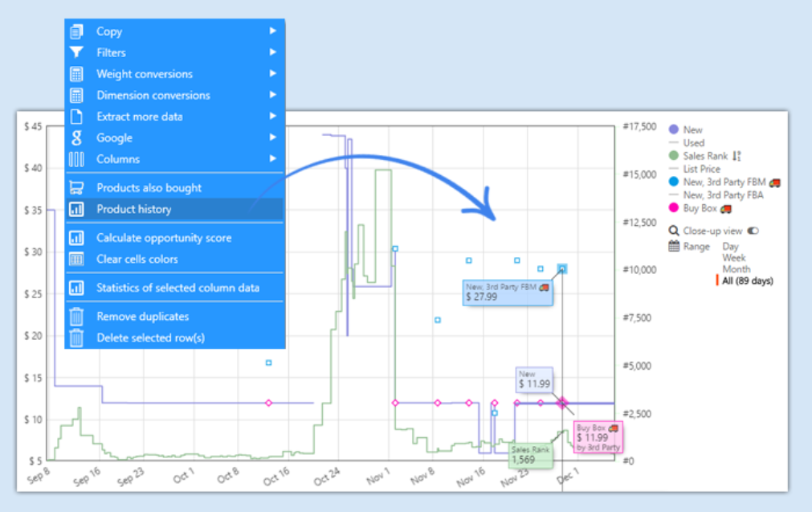Expand the Dimension conversions submenu arrow

point(273,94)
